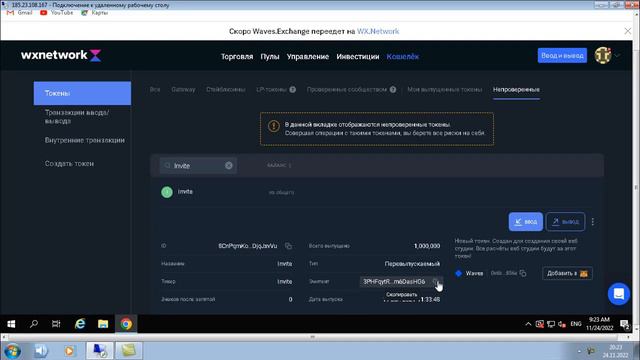This screenshot has width=640, height=360.
Task: Open Internet Explorer on remote taskbar
Action: coord(80,324)
